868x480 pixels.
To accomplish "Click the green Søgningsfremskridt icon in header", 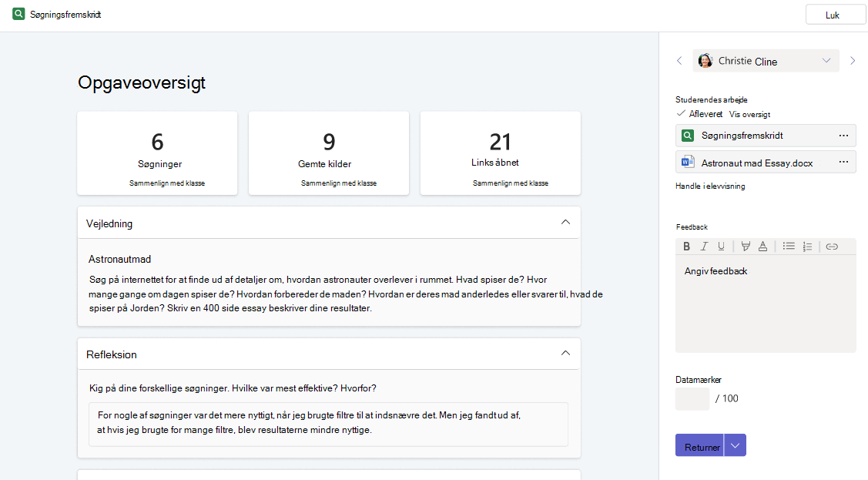I will (18, 14).
